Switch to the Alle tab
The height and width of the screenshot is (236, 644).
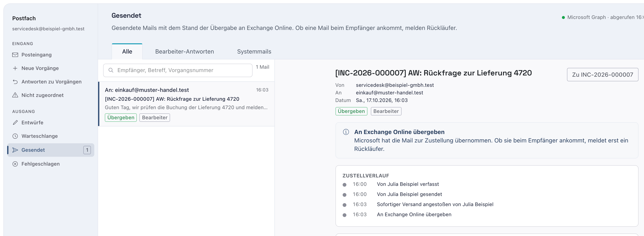127,52
